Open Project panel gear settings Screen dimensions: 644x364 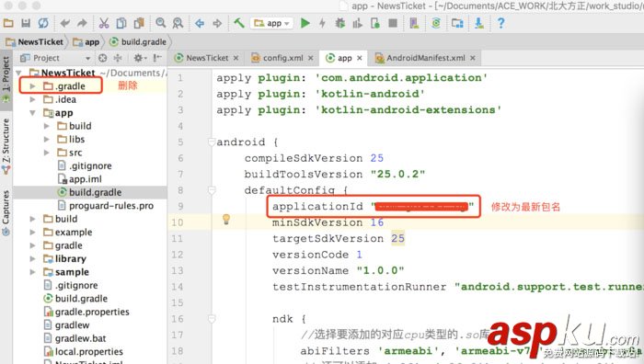point(140,58)
